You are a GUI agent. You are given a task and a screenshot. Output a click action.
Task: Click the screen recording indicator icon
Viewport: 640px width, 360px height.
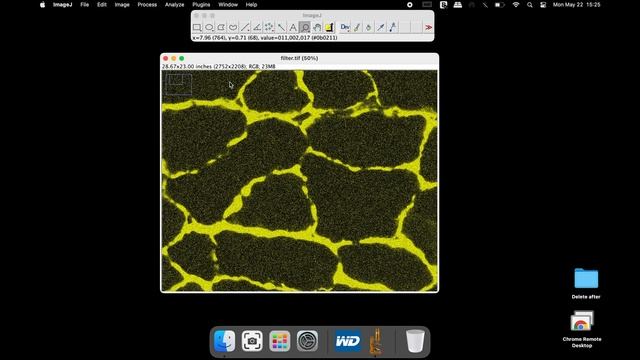click(410, 5)
